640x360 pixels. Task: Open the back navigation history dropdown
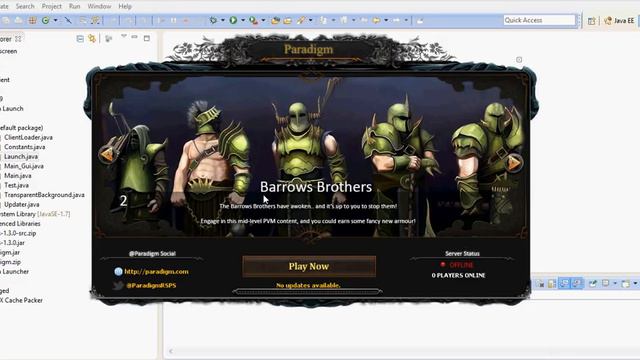[x=386, y=20]
